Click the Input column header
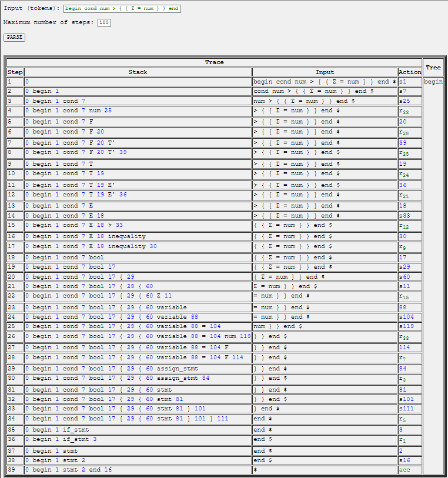This screenshot has width=448, height=478. click(325, 72)
